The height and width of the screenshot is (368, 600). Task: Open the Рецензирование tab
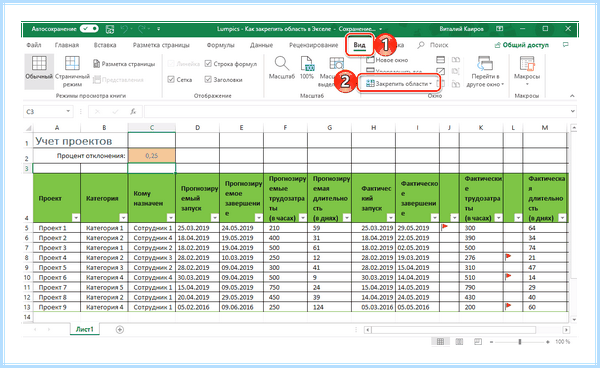pos(313,45)
